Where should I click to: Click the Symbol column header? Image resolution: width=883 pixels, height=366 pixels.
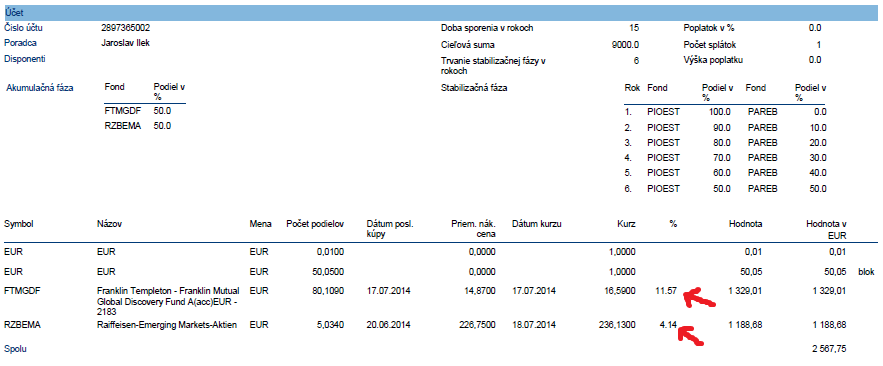pos(19,224)
